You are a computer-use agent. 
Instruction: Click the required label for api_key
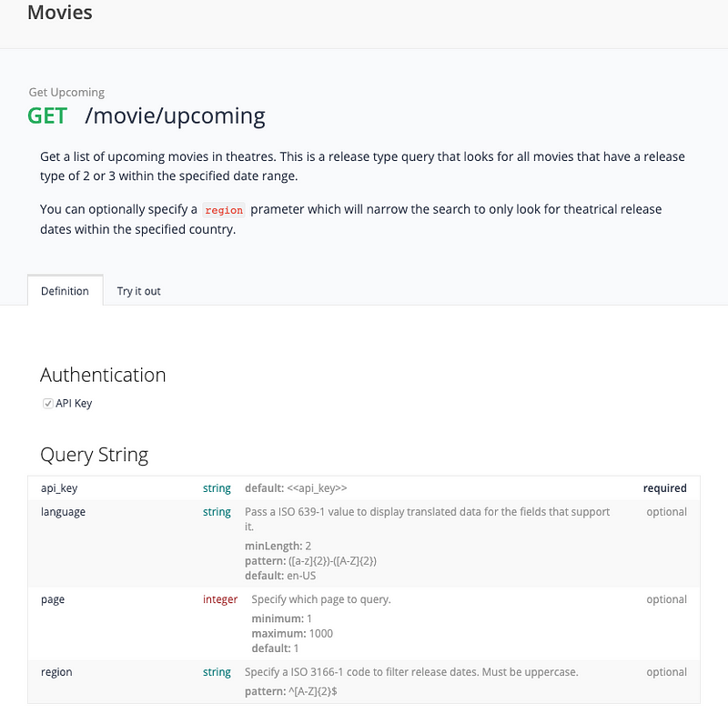point(664,488)
